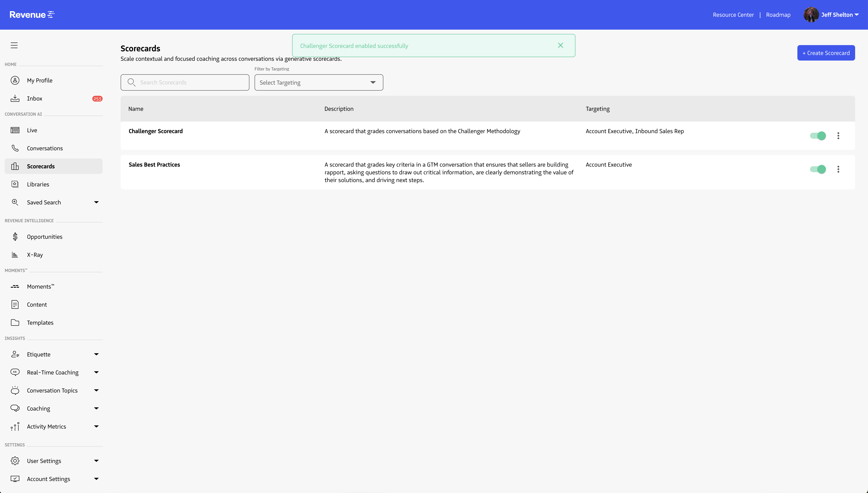Click the X-Ray chart icon
Screen dimensions: 868x493
(15, 255)
